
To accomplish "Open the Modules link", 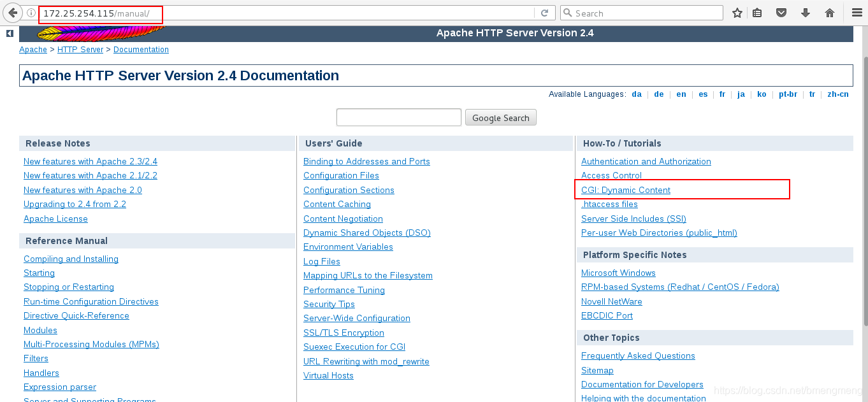I will (x=40, y=330).
